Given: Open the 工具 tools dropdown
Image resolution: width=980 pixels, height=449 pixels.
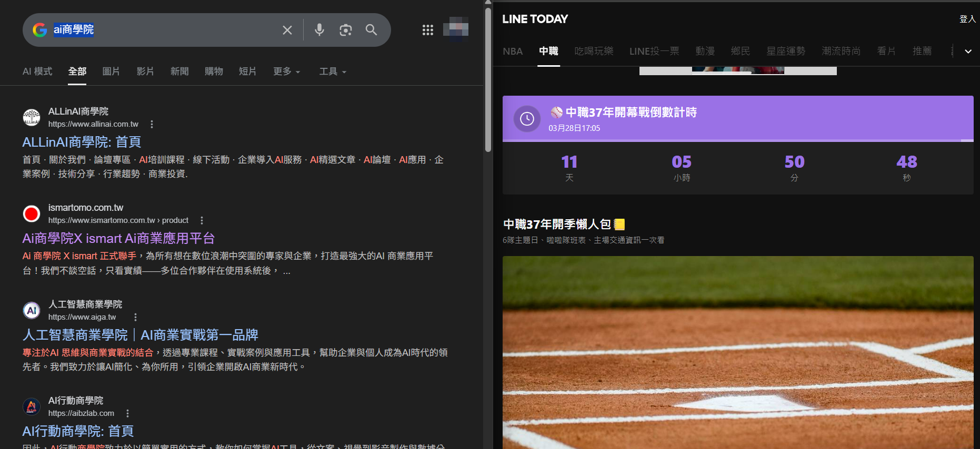Looking at the screenshot, I should pos(333,72).
